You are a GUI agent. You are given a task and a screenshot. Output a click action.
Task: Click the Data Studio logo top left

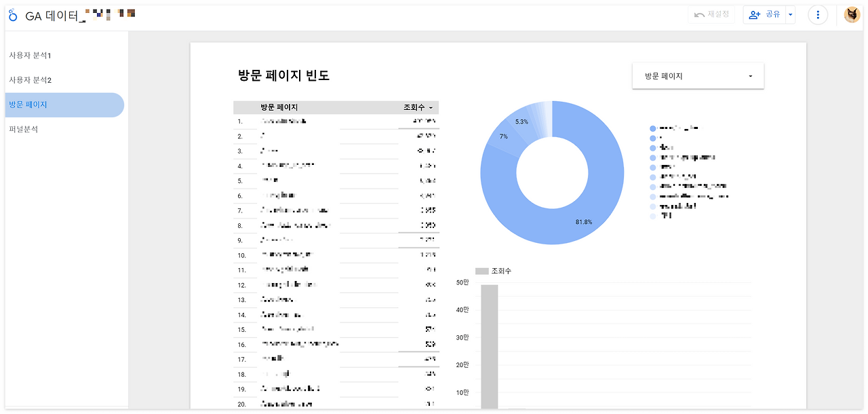[12, 14]
